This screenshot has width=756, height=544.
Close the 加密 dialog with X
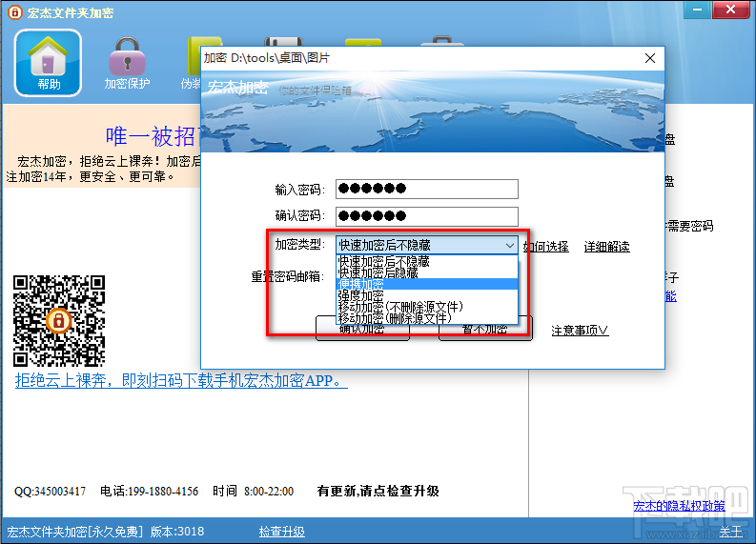coord(649,58)
